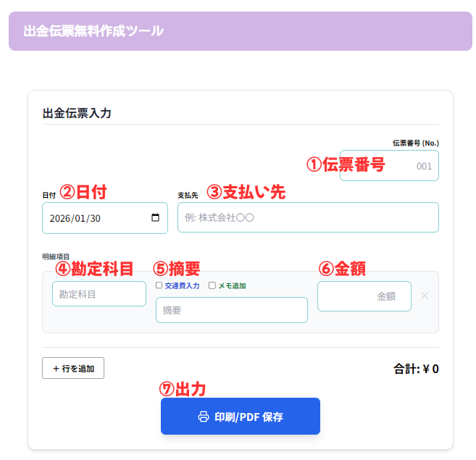Screen dimensions: 476x460
Task: Click the red ①伝票番号 annotation label
Action: coord(346,164)
